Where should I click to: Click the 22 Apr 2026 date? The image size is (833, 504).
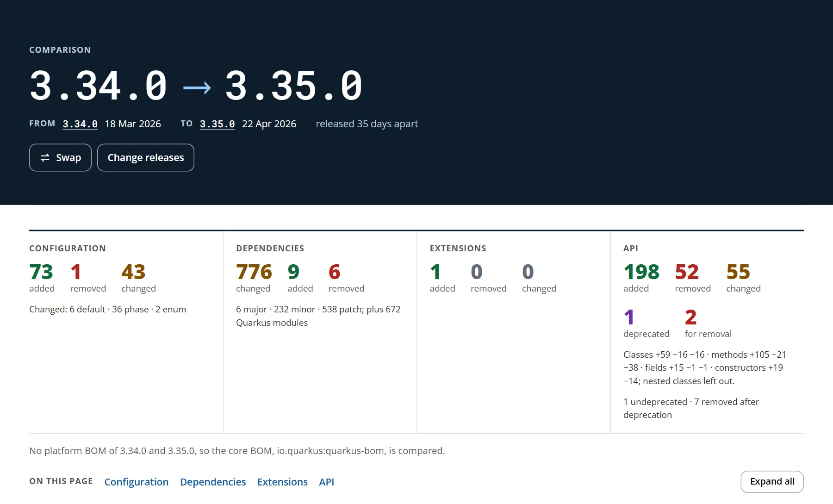click(x=269, y=124)
